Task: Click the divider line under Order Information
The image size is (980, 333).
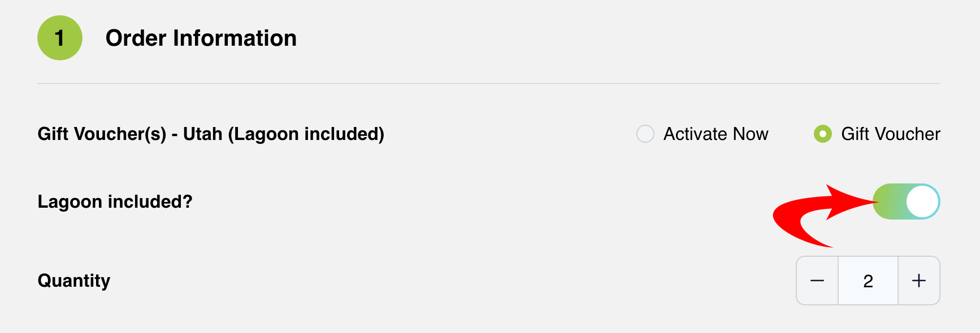Action: pyautogui.click(x=488, y=84)
